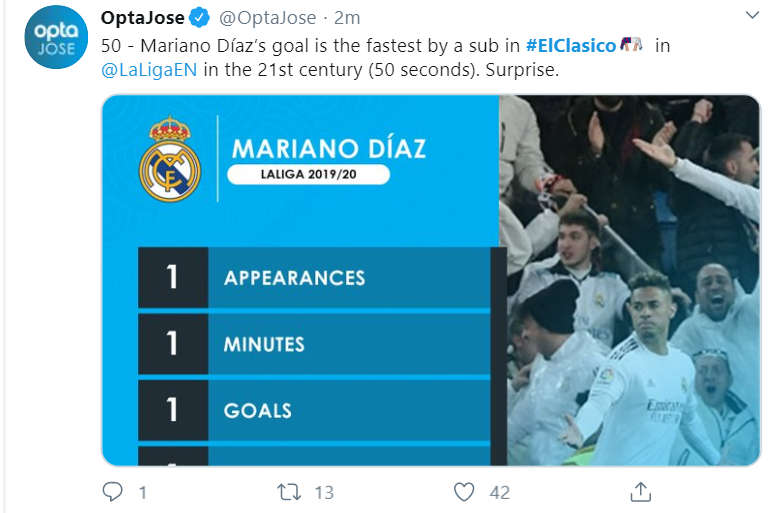Click the like count 42

(499, 493)
